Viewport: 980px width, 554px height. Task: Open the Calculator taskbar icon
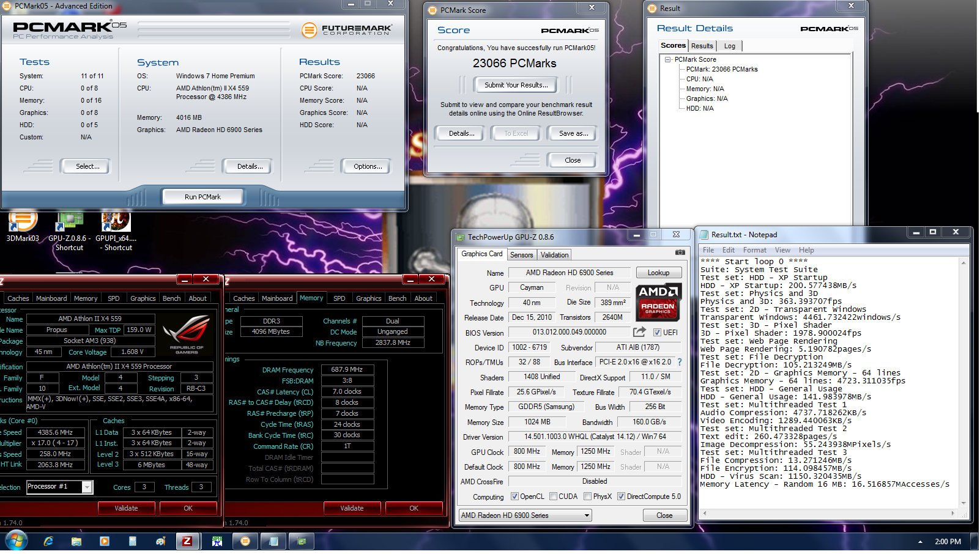(133, 541)
